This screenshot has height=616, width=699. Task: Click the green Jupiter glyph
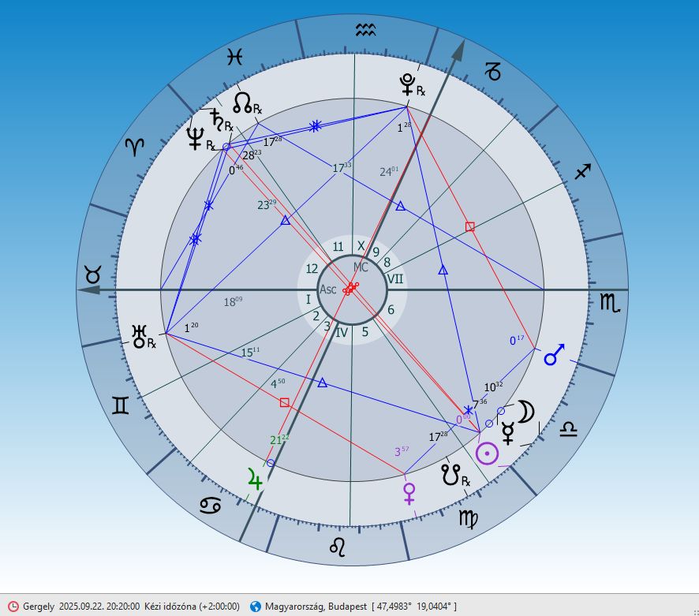tap(253, 478)
